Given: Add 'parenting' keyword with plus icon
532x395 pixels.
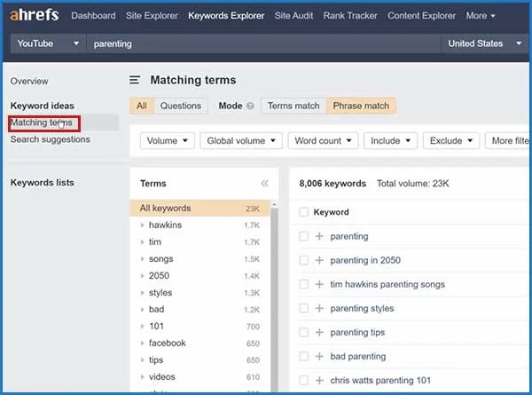Looking at the screenshot, I should (319, 236).
